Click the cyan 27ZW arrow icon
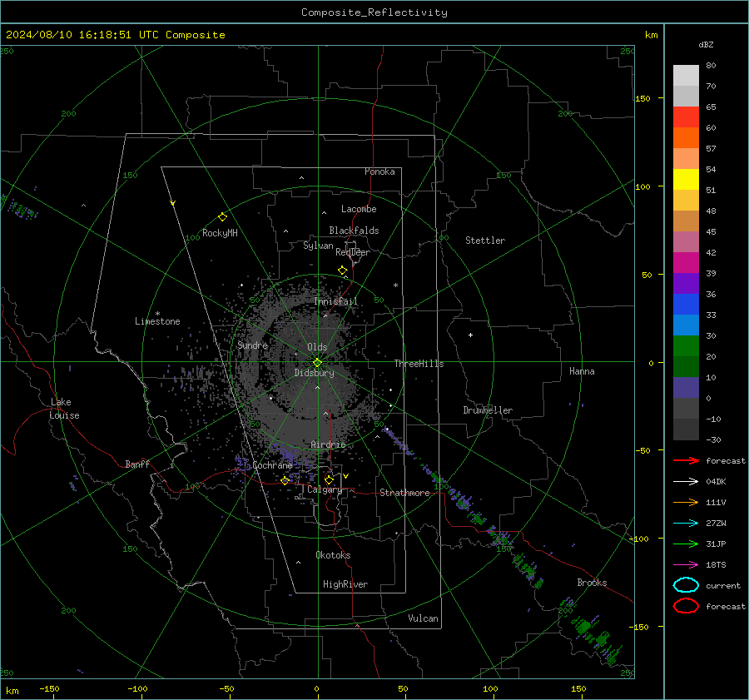The height and width of the screenshot is (700, 749). tap(686, 524)
